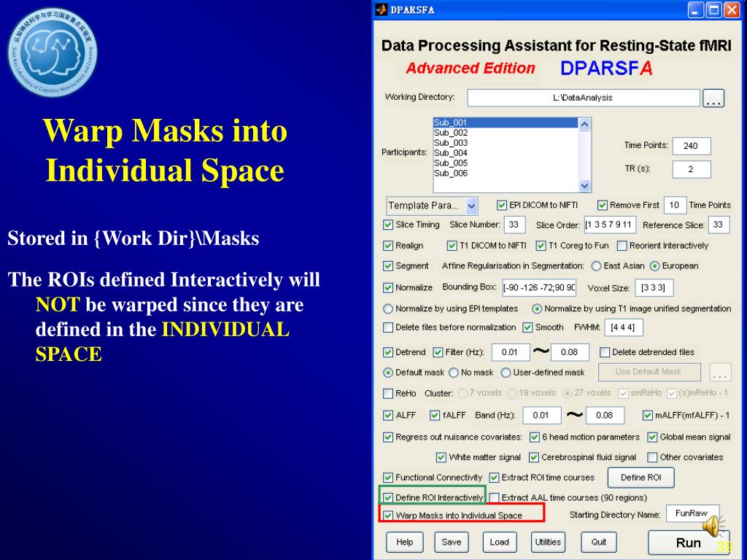
Task: Select the No mask radio button
Action: click(x=454, y=373)
